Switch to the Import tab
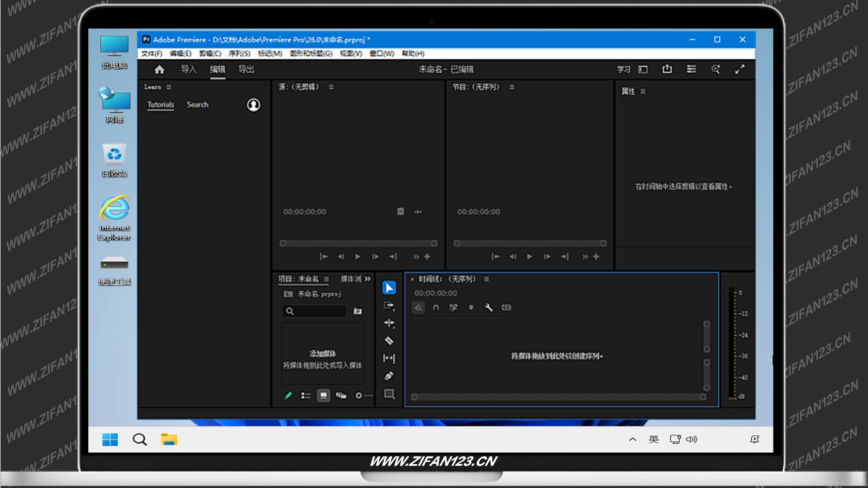This screenshot has width=868, height=488. click(x=189, y=69)
